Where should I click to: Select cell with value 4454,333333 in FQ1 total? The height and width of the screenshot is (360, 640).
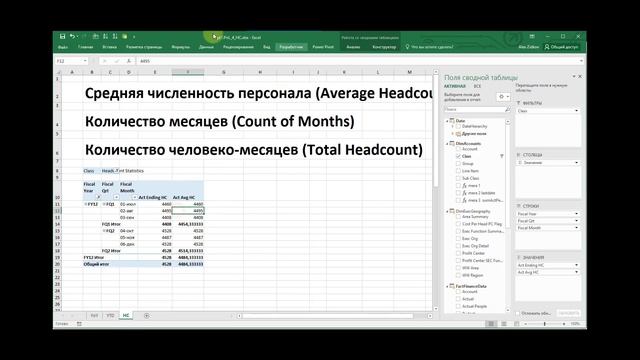[x=188, y=224]
